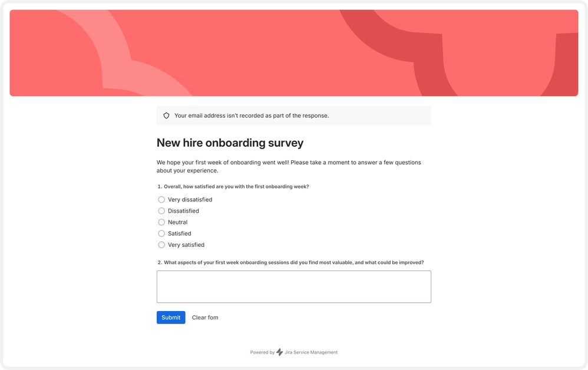Select the "Dissatisfied" option
This screenshot has height=370, width=588.
coord(161,211)
